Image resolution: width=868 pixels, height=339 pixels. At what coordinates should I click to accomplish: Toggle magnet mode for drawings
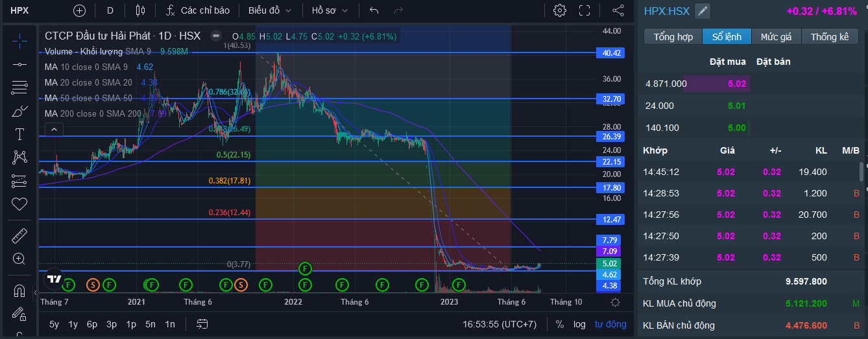pyautogui.click(x=19, y=290)
